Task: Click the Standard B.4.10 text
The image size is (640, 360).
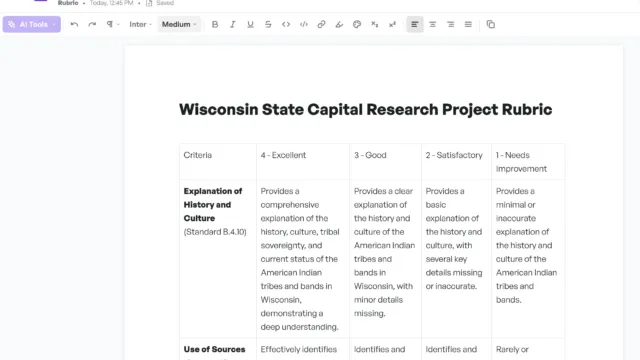Action: tap(215, 232)
